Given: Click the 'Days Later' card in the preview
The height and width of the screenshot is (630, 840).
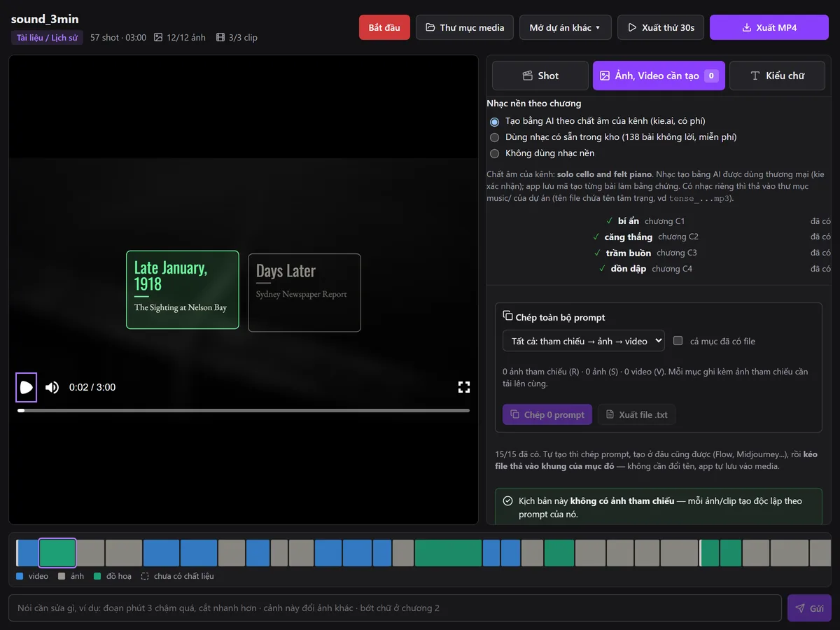Looking at the screenshot, I should tap(304, 293).
